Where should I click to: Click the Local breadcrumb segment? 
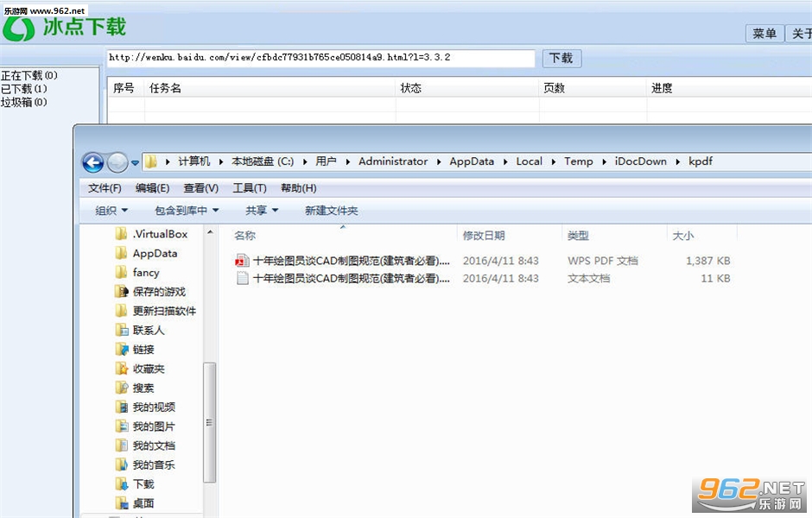coord(529,161)
